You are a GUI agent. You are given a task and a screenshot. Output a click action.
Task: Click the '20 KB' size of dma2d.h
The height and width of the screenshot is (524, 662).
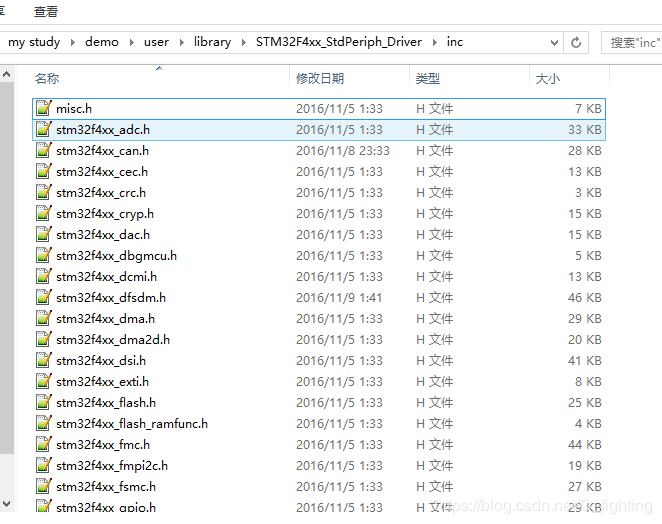pos(585,340)
